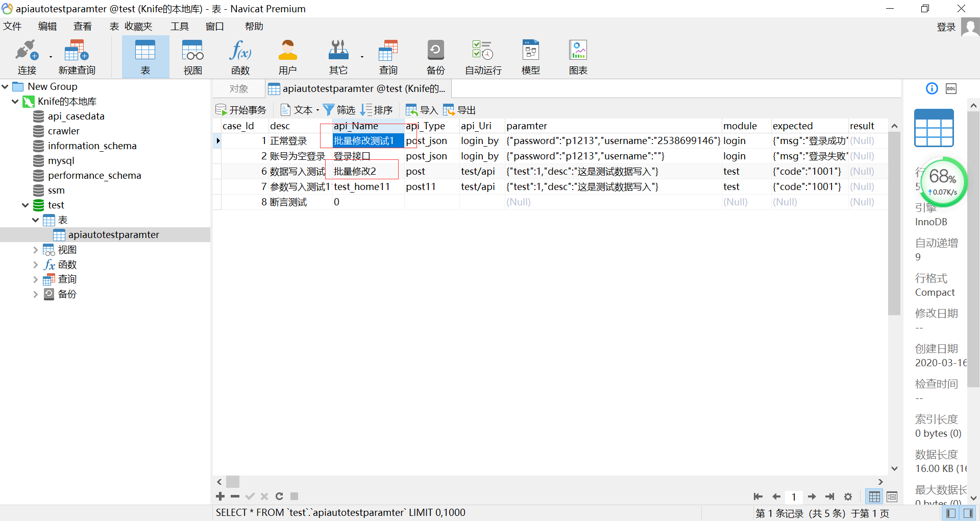Image resolution: width=980 pixels, height=521 pixels.
Task: Collapse the Knife的本地库 connection node
Action: tap(15, 101)
